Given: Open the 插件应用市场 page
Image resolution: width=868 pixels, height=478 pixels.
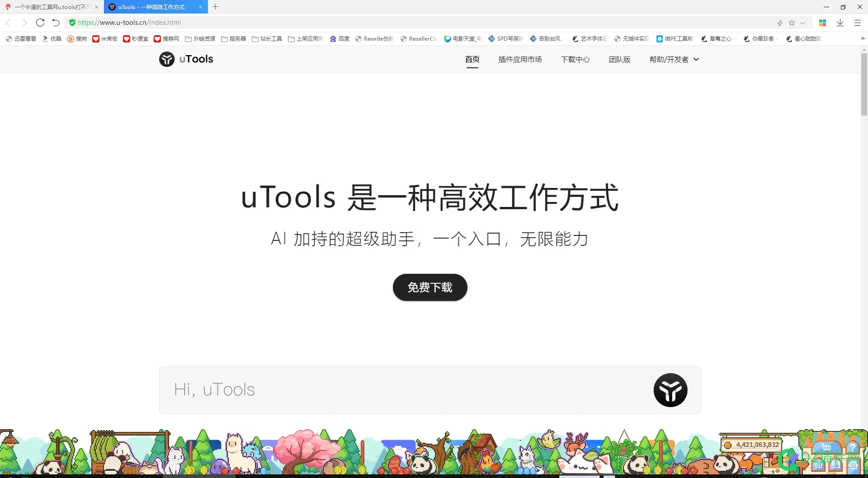Looking at the screenshot, I should click(520, 59).
